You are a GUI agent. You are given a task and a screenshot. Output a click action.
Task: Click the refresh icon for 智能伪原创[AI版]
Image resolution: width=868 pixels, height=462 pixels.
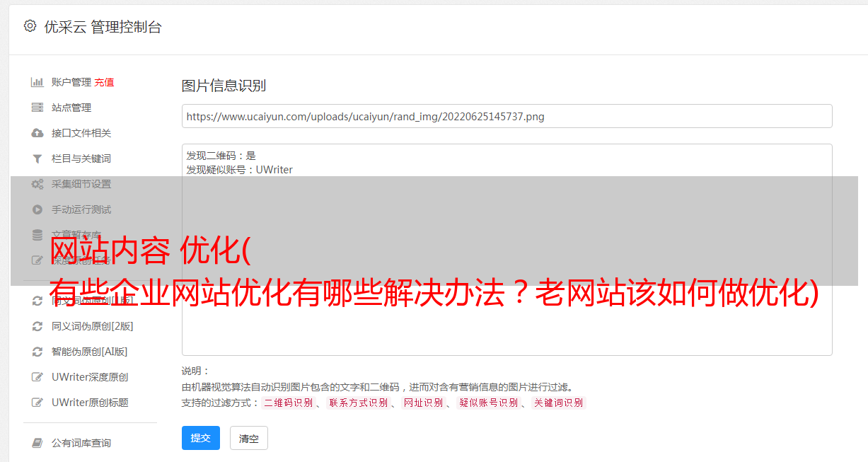click(37, 352)
